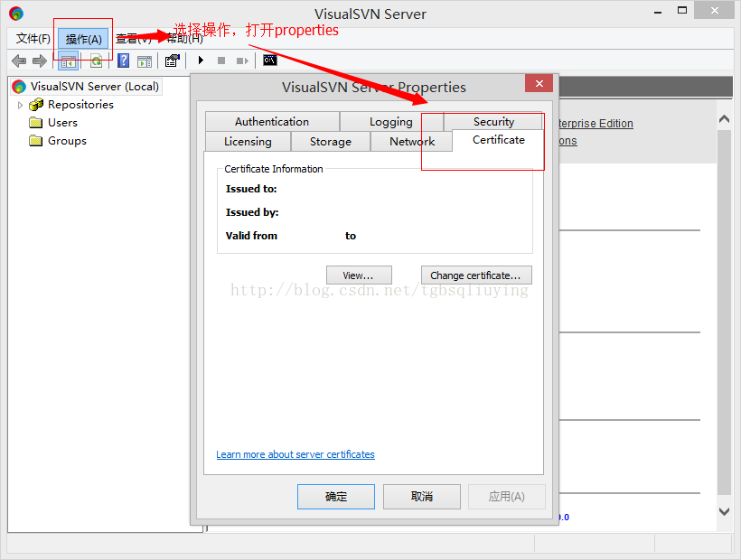Switch to the Licensing tab
The image size is (741, 560).
click(x=249, y=142)
